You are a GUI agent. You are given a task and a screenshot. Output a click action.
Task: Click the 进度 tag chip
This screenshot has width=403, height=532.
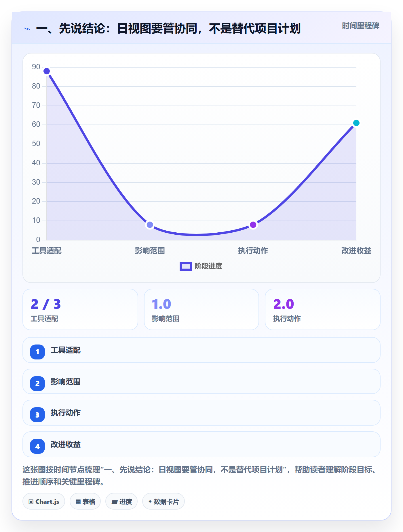pos(121,501)
